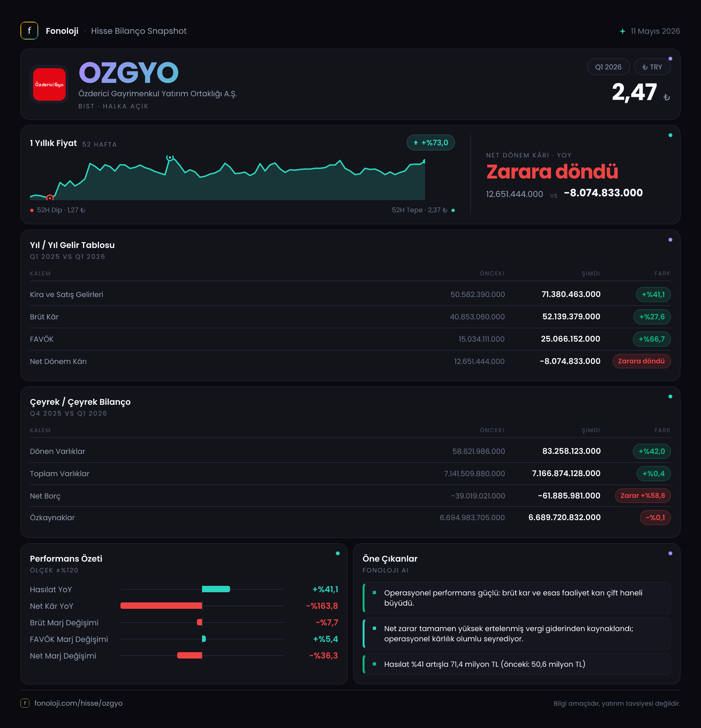The width and height of the screenshot is (701, 728).
Task: Click the red dot beside "52H Dip"
Action: (x=32, y=210)
